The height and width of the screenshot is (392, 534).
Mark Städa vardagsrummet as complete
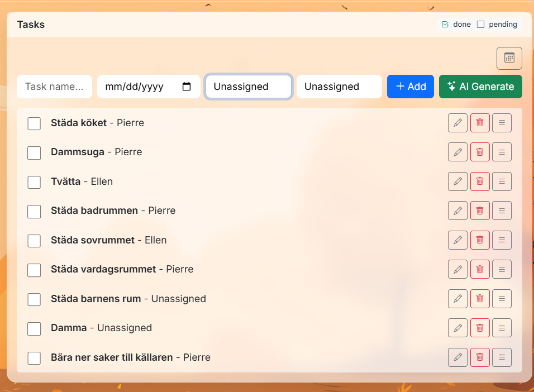pos(34,270)
